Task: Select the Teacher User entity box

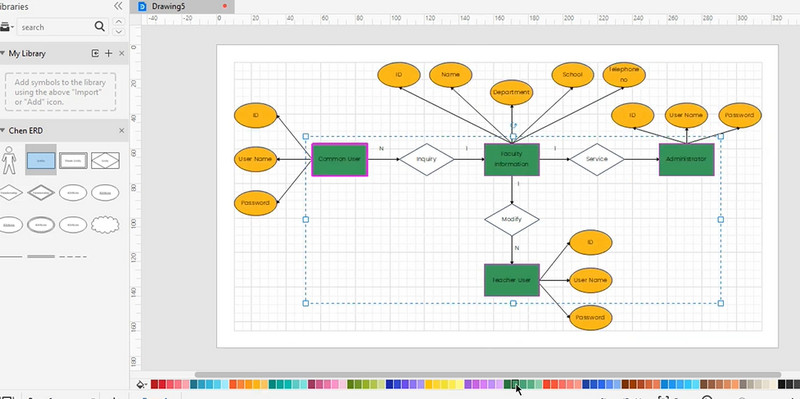Action: tap(512, 280)
